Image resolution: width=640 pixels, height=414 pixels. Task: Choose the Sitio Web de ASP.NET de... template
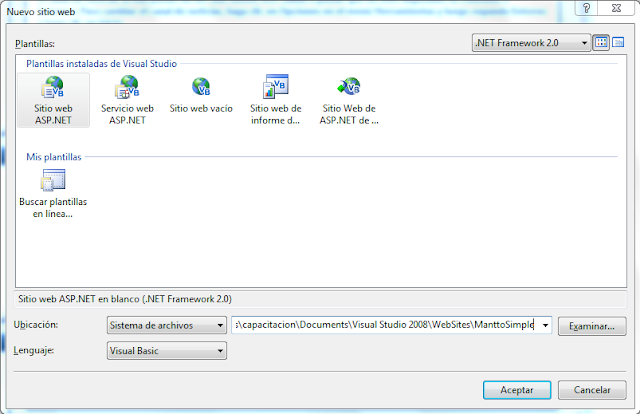click(349, 100)
